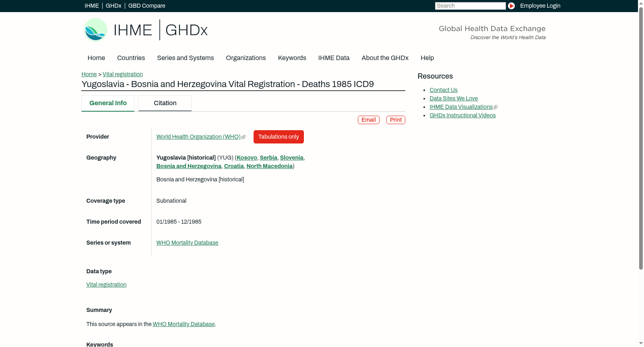The width and height of the screenshot is (644, 347).
Task: Click the Print button
Action: tap(396, 120)
